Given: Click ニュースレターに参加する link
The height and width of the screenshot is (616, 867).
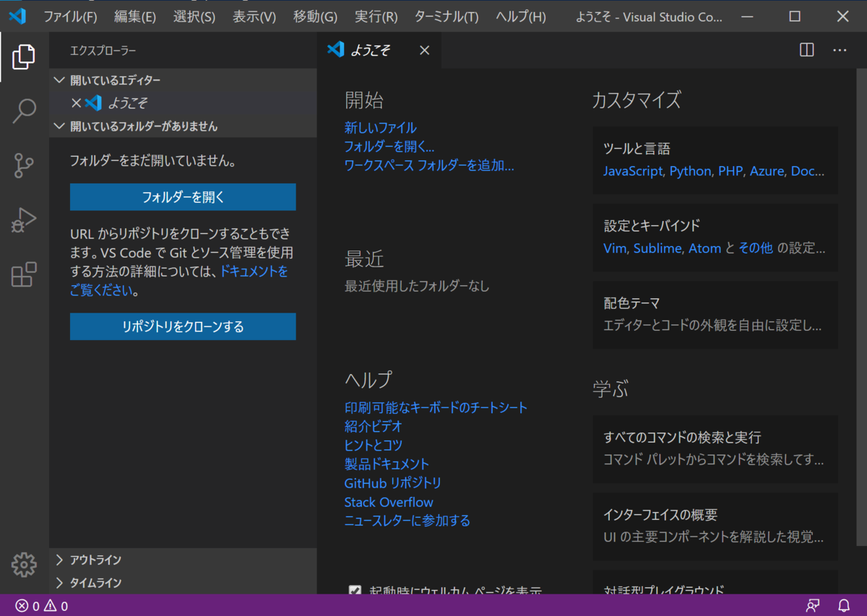Looking at the screenshot, I should coord(407,521).
